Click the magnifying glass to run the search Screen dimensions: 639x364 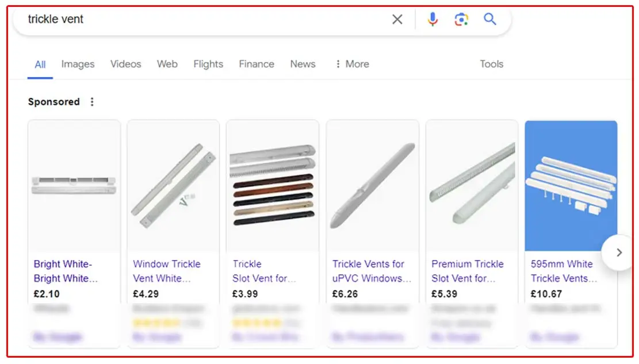pos(489,19)
